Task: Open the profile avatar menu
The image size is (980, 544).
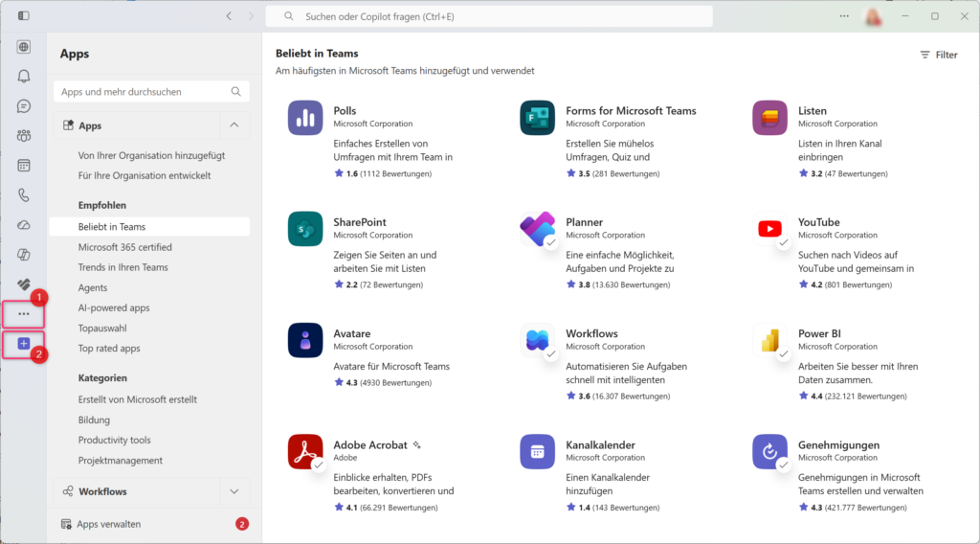Action: [x=874, y=17]
